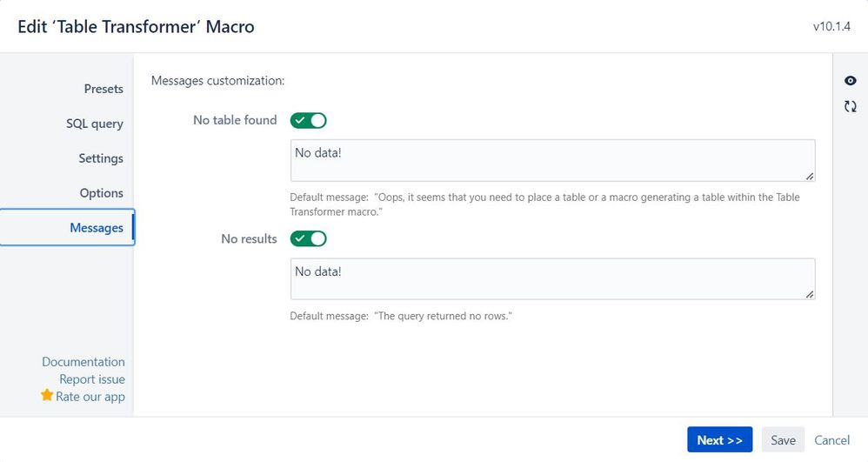Screen dimensions: 868x462
Task: Click the Report issue link
Action: (92, 379)
